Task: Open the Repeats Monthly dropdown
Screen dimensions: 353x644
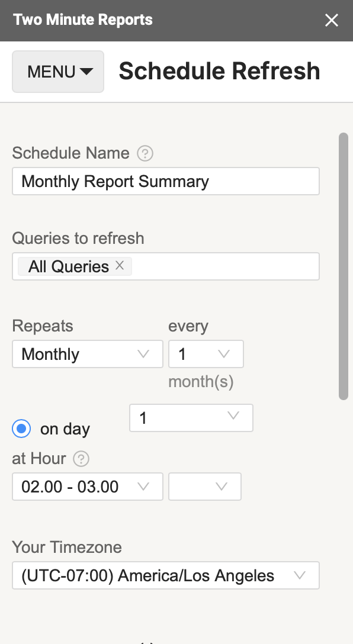Action: [88, 354]
